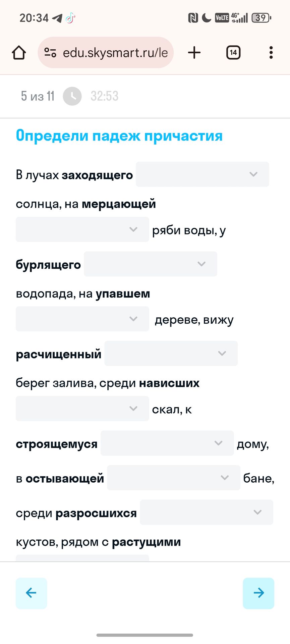The height and width of the screenshot is (644, 290).
Task: Open dropdown after «остывающей»
Action: coord(173,478)
